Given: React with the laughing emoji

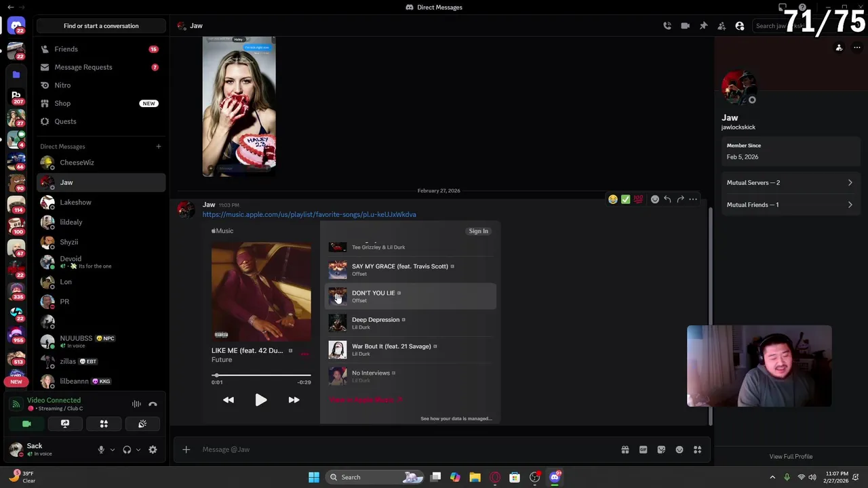Looking at the screenshot, I should coord(613,199).
